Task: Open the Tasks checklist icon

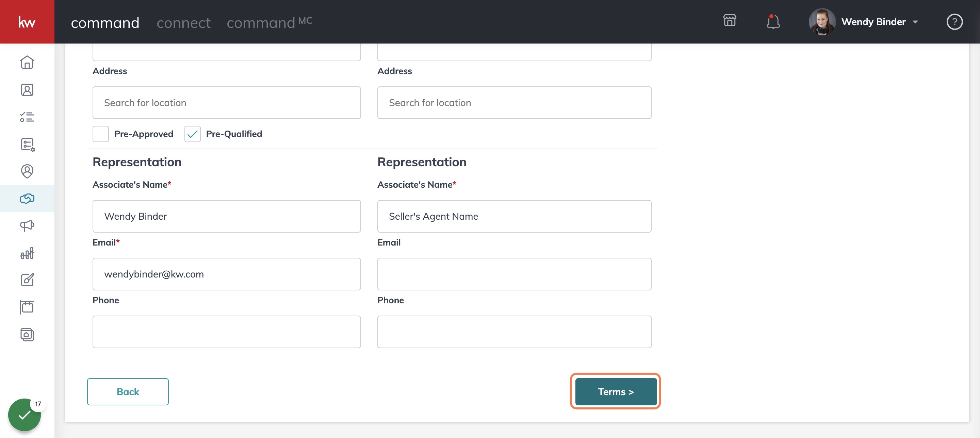Action: coord(27,117)
